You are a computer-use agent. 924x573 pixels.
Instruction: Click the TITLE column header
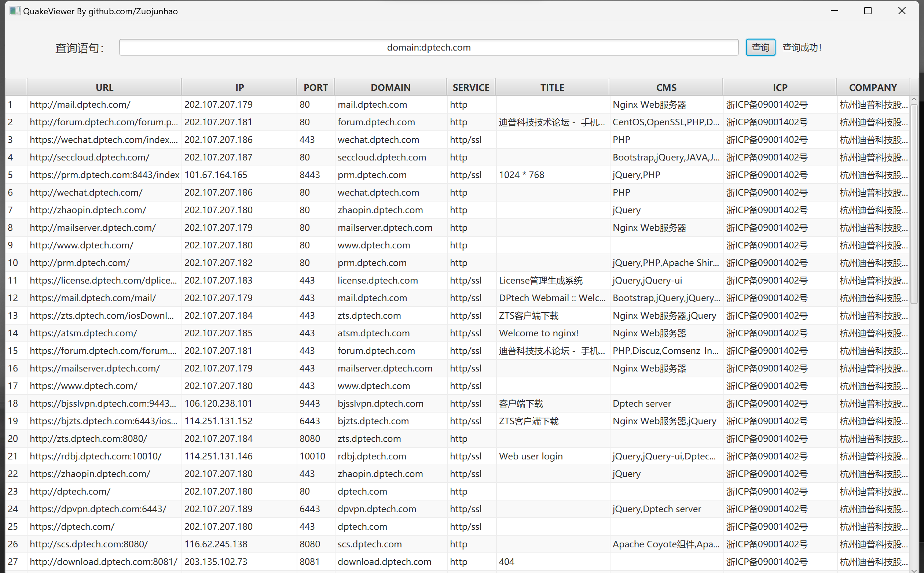tap(552, 88)
